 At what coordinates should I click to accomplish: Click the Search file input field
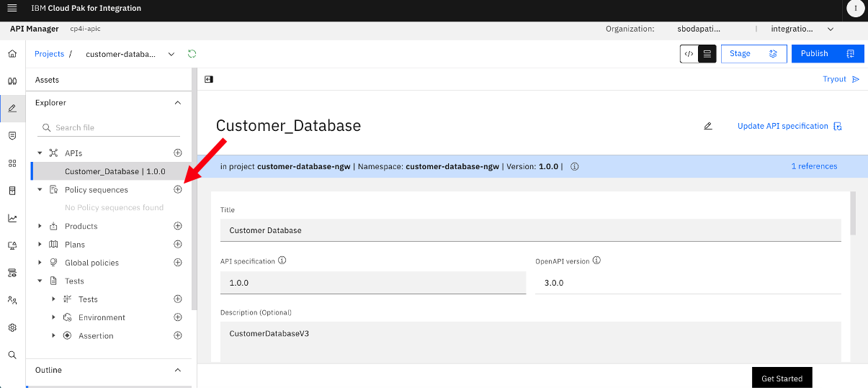109,127
